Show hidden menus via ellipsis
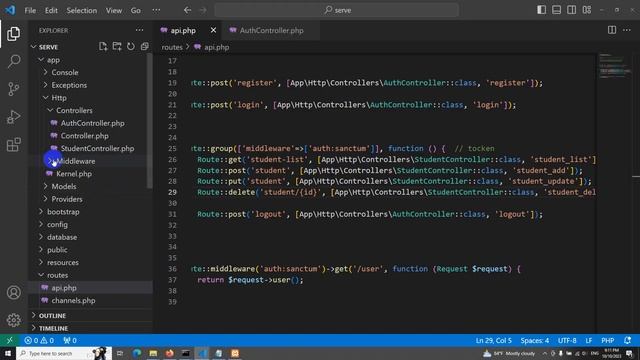The width and height of the screenshot is (640, 360). 156,11
